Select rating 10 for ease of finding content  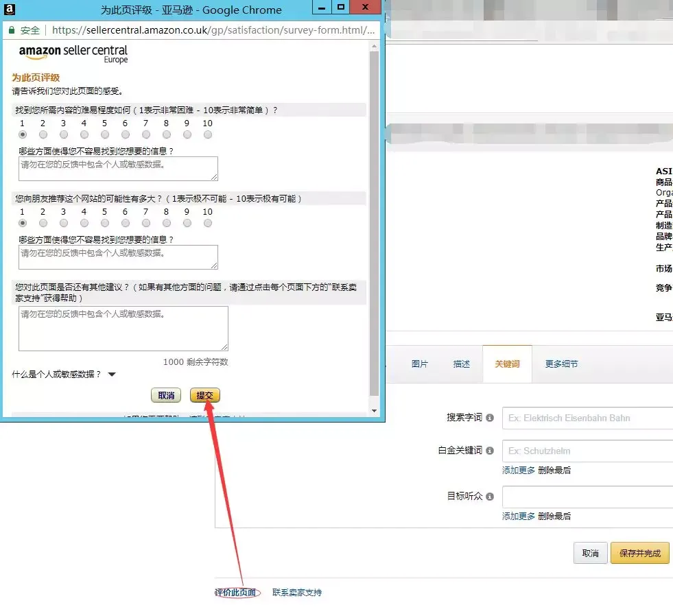pyautogui.click(x=208, y=134)
